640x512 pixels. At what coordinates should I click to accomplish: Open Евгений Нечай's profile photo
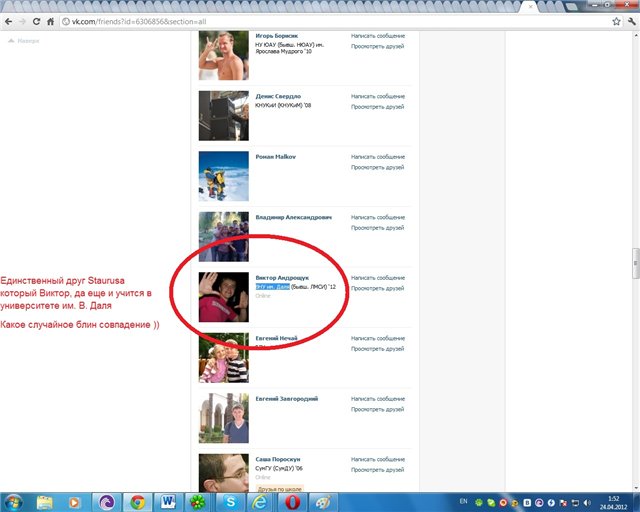224,357
